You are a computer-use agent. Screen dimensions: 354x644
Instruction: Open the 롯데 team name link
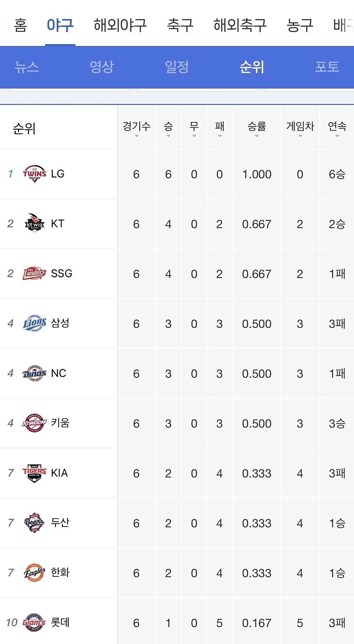coord(60,622)
